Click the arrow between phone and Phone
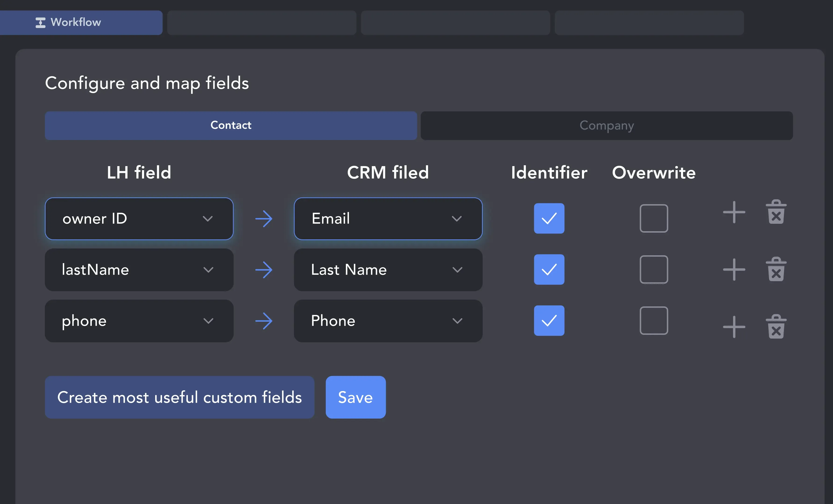833x504 pixels. [x=264, y=321]
